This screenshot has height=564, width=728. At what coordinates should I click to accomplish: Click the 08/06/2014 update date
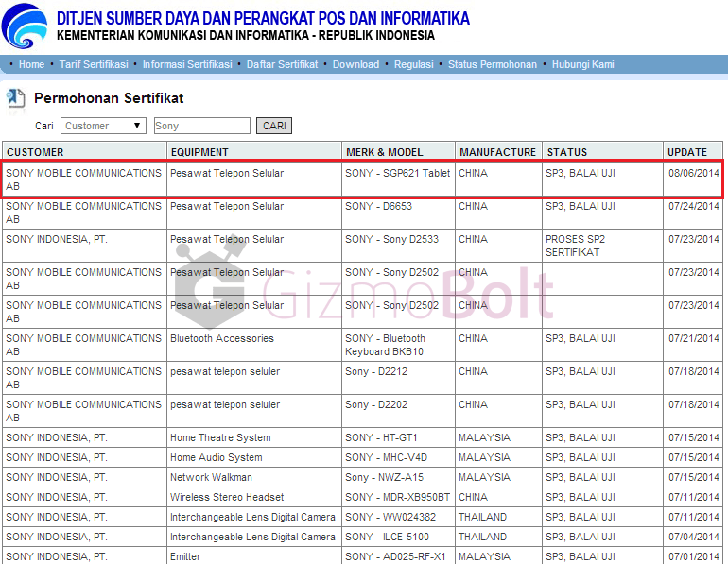pos(694,173)
